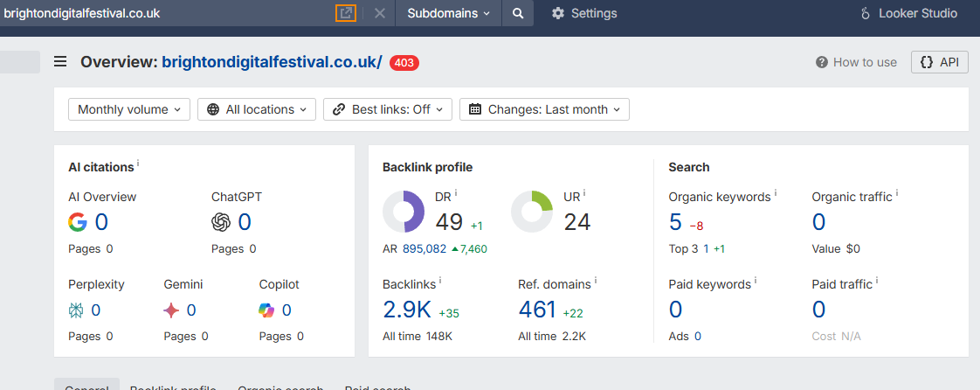Click the red 403 status badge
This screenshot has width=980, height=390.
click(404, 63)
